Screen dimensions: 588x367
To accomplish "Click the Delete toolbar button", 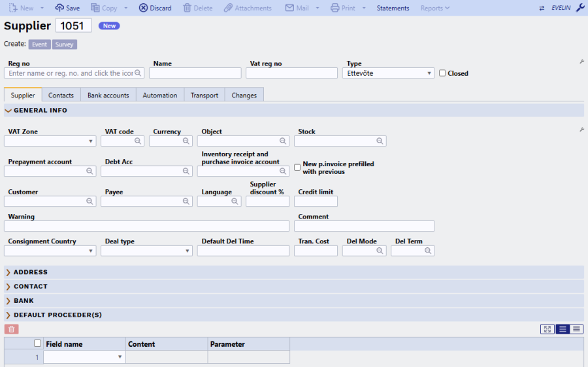I will tap(197, 8).
